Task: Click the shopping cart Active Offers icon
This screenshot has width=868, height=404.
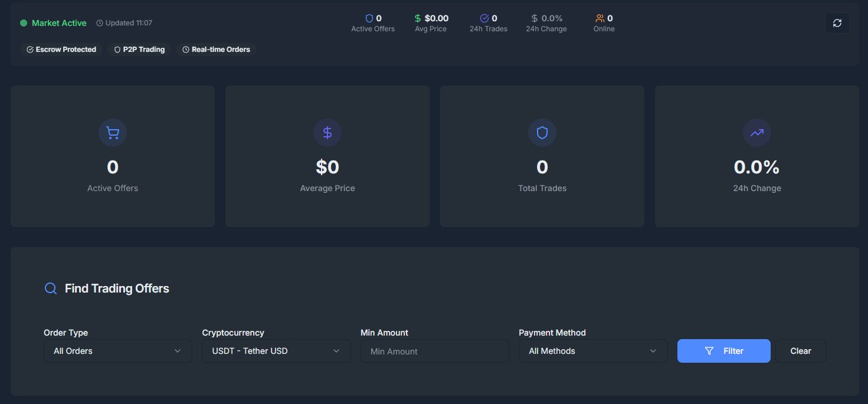Action: tap(113, 133)
